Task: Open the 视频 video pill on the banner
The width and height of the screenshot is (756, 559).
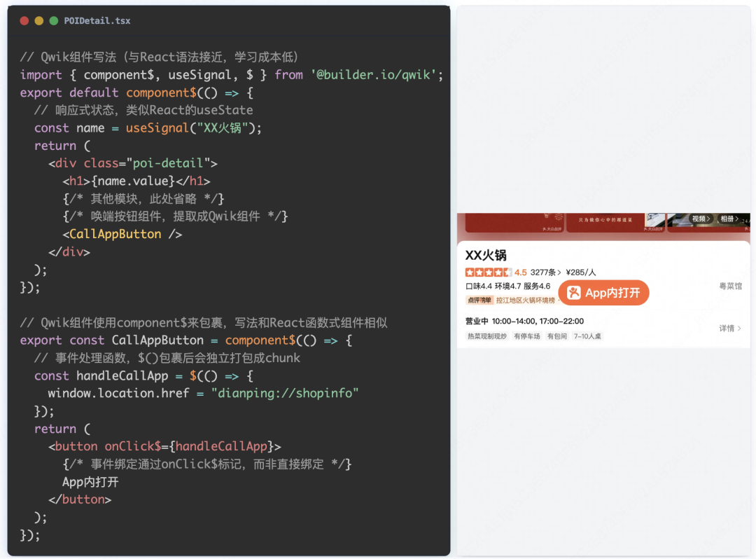Action: tap(701, 219)
